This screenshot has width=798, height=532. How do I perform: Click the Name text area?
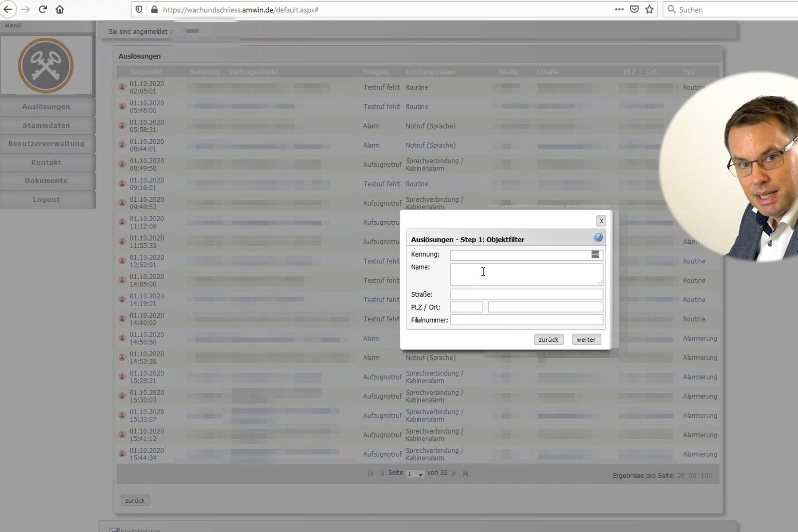pyautogui.click(x=526, y=274)
